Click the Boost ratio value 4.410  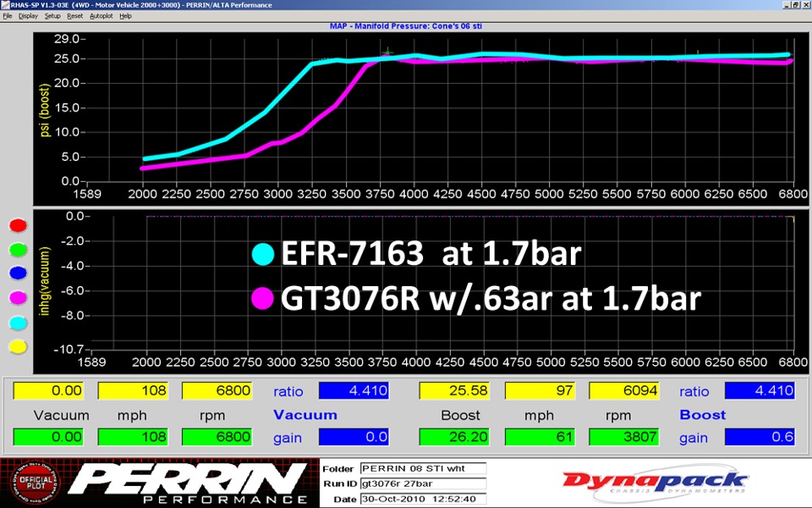pyautogui.click(x=760, y=391)
